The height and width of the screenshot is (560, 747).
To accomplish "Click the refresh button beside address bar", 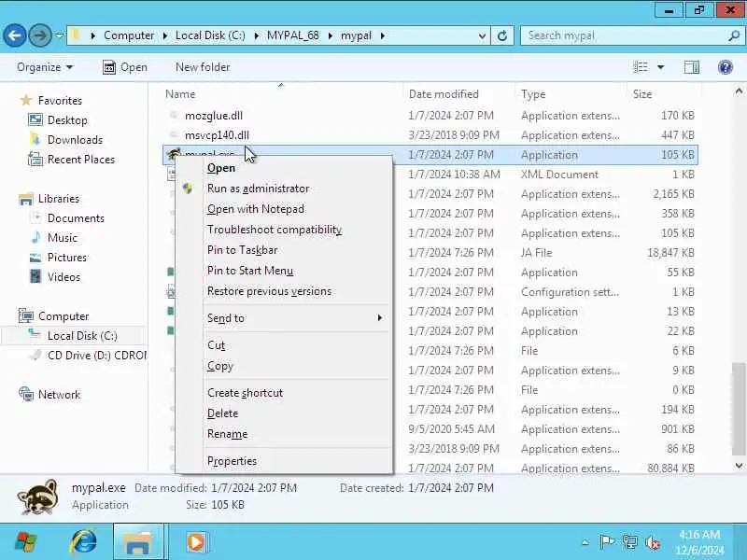I will click(502, 35).
